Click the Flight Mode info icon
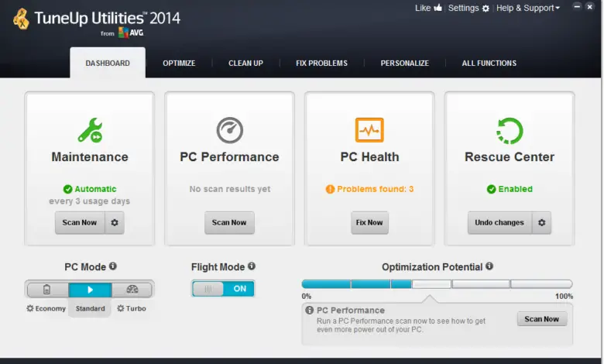604x364 pixels. pos(252,266)
